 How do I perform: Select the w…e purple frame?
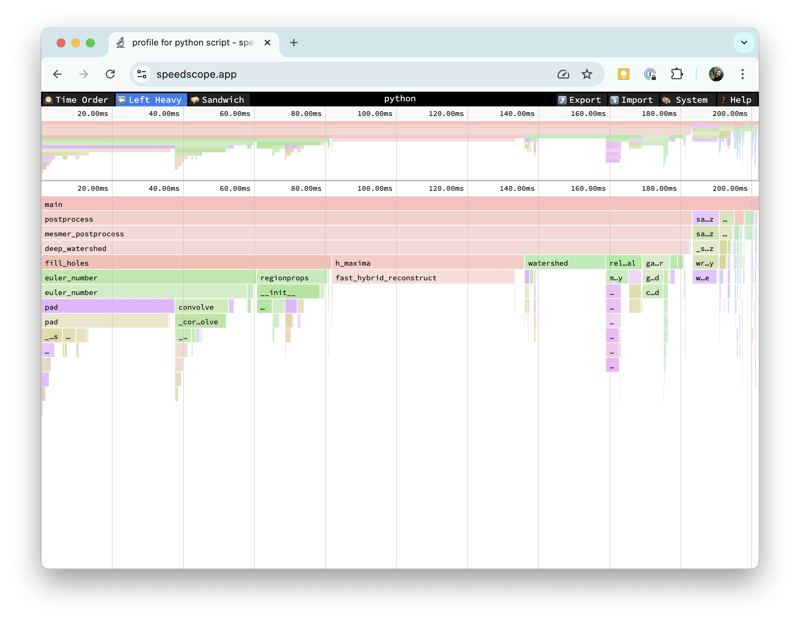pyautogui.click(x=705, y=278)
